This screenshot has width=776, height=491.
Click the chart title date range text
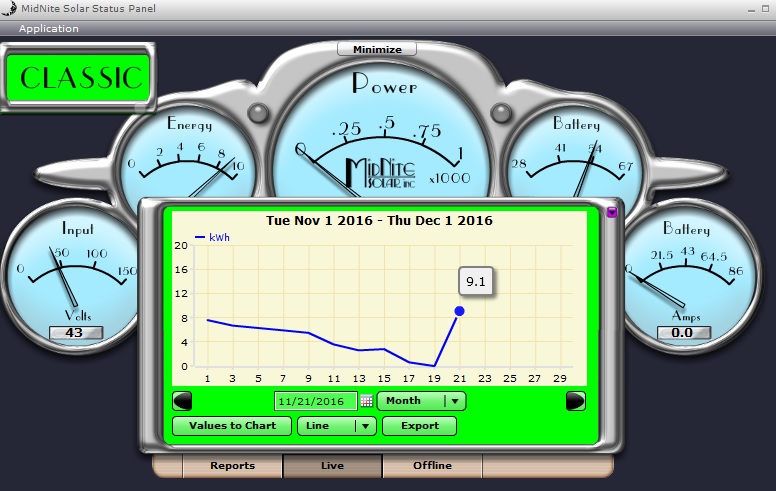pyautogui.click(x=379, y=221)
